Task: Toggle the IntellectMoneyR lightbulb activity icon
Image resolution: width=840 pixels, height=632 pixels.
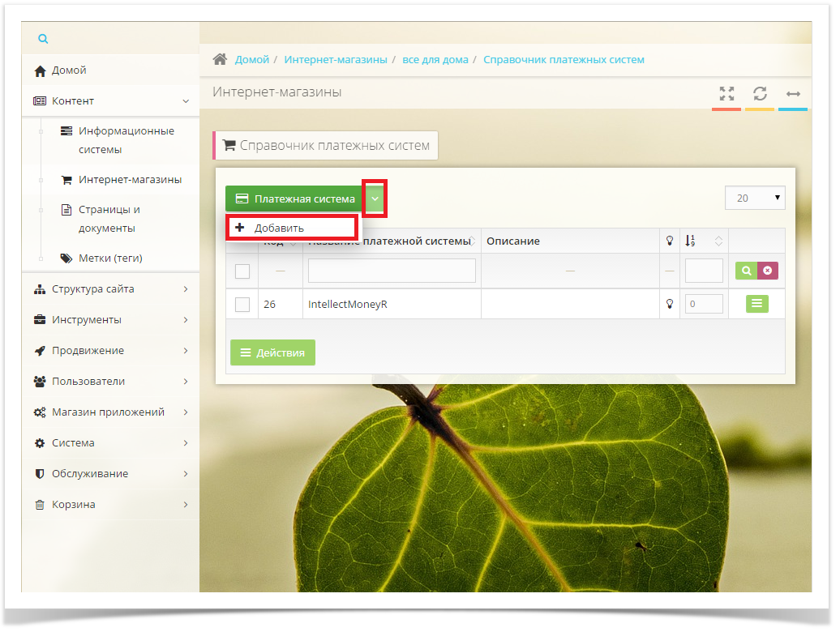Action: pyautogui.click(x=670, y=304)
